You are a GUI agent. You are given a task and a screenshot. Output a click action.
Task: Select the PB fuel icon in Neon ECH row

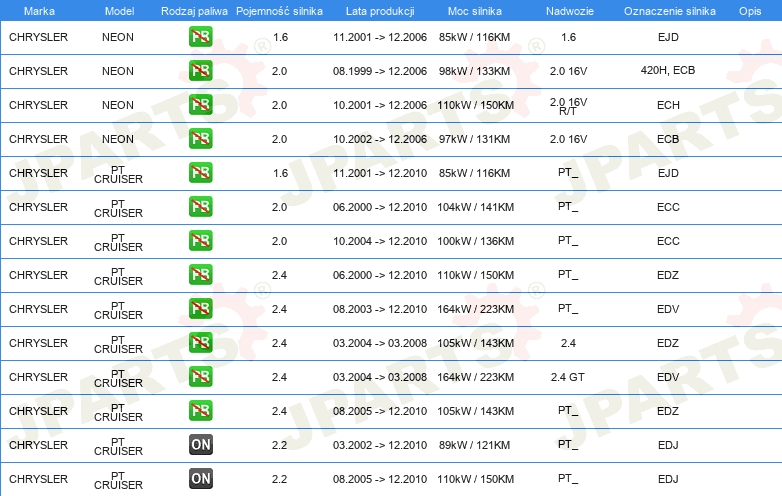(200, 105)
